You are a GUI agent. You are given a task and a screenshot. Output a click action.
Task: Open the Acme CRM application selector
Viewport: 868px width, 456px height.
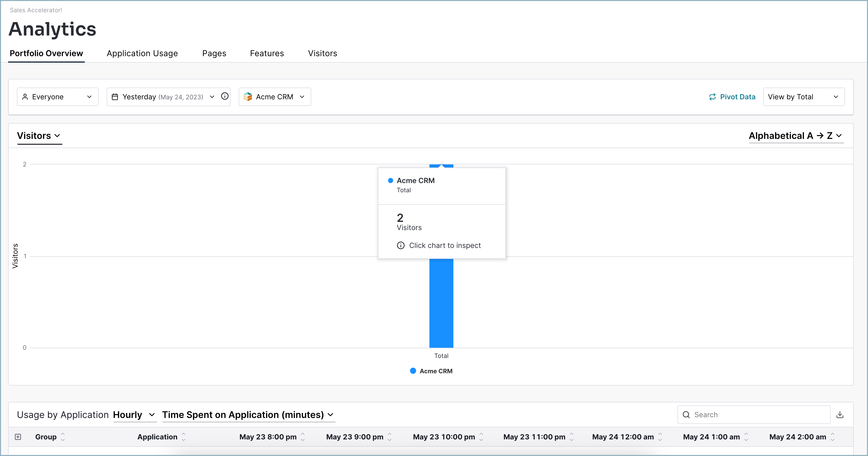pos(275,97)
